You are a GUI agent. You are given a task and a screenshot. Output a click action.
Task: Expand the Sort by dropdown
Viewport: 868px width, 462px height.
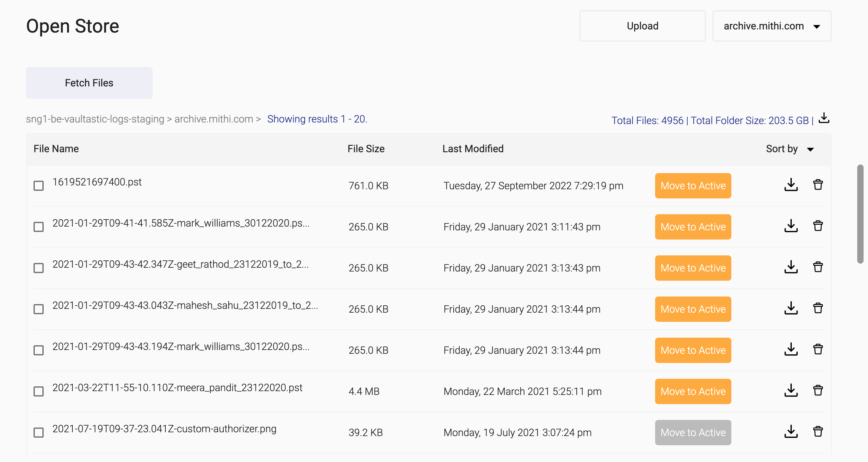click(x=790, y=149)
